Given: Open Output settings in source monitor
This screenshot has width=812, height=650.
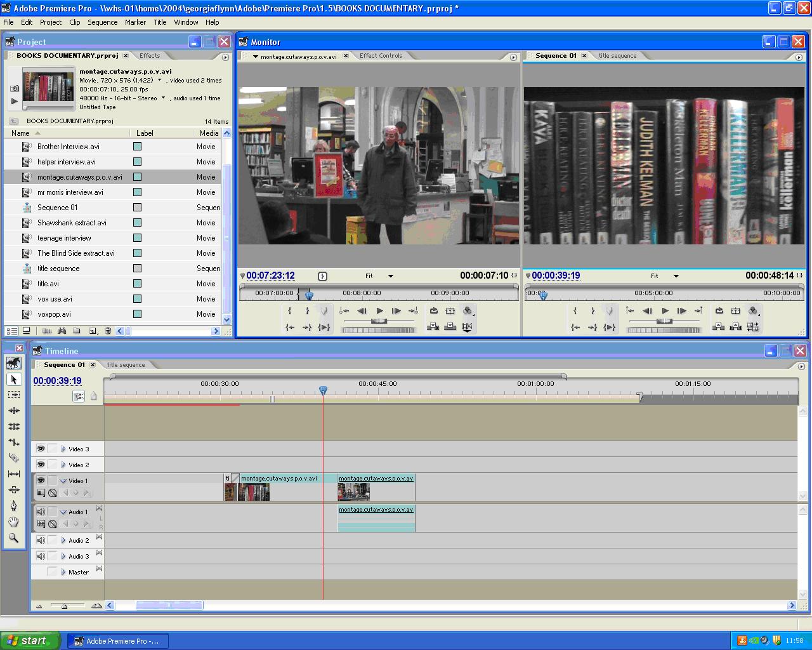Looking at the screenshot, I should pyautogui.click(x=468, y=311).
